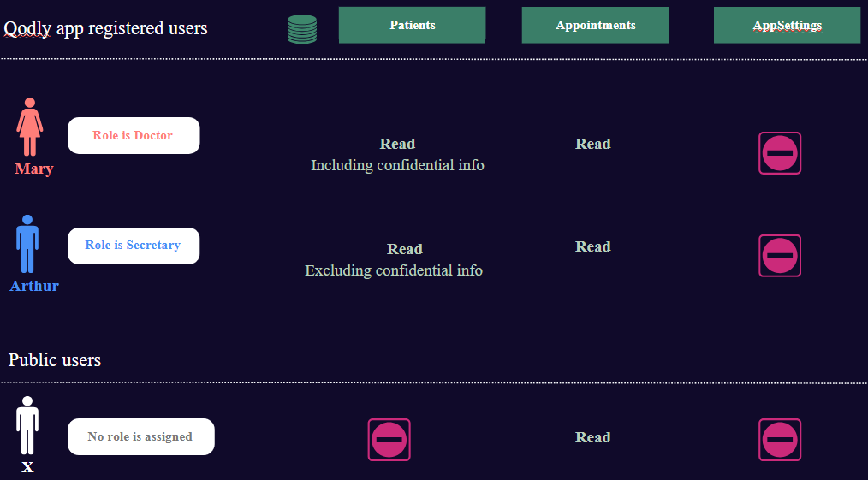Click Arthur's Excluding confidential info text
Viewport: 868px width, 480px height.
point(394,270)
